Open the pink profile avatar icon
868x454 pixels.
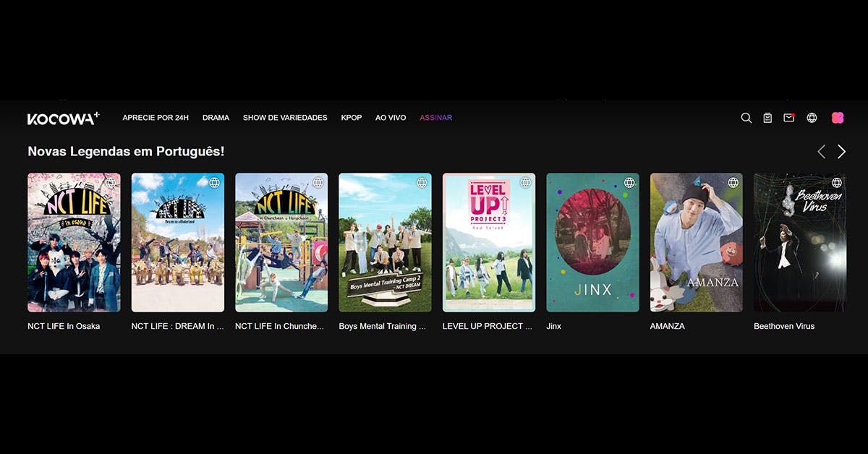coord(838,118)
